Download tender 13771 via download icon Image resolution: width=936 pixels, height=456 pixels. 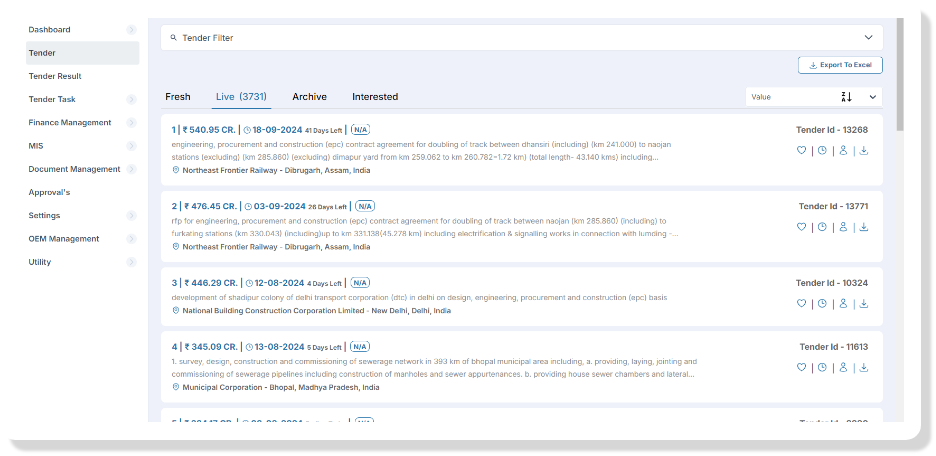[864, 227]
